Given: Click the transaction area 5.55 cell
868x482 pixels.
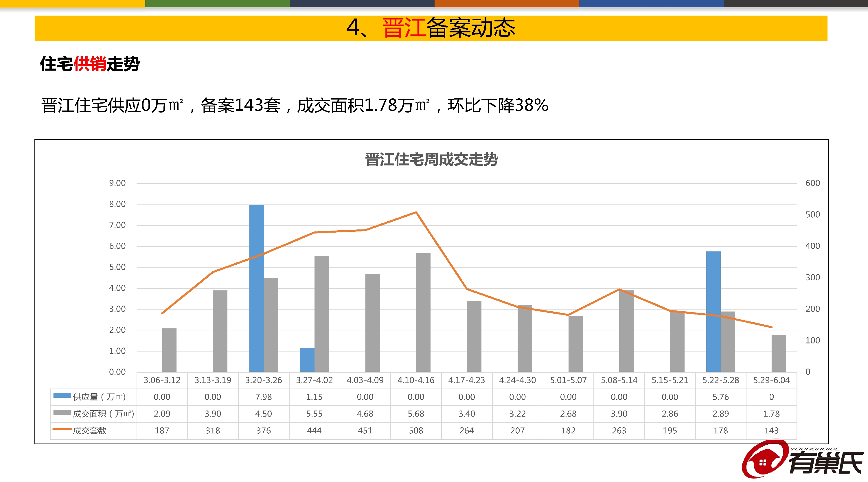Looking at the screenshot, I should 315,414.
